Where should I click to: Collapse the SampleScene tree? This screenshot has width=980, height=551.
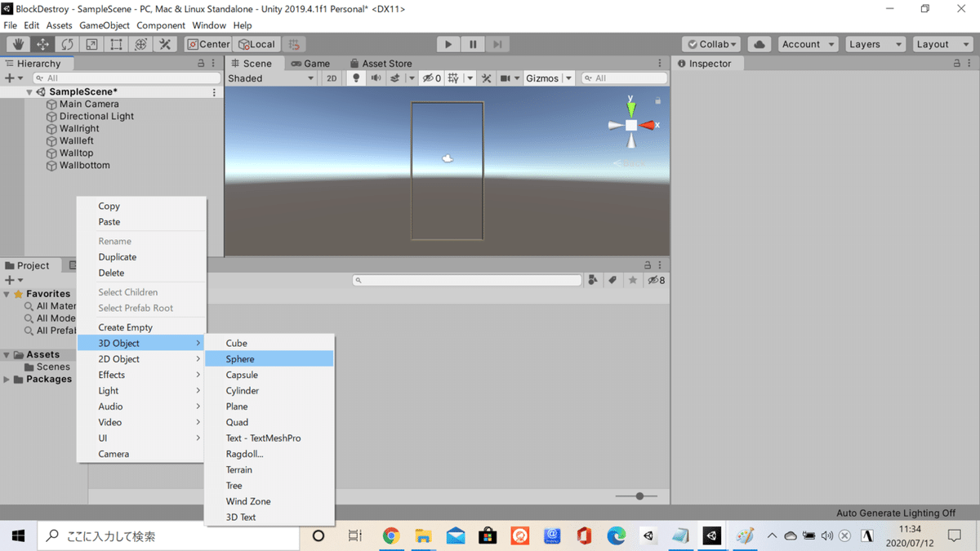pyautogui.click(x=29, y=92)
